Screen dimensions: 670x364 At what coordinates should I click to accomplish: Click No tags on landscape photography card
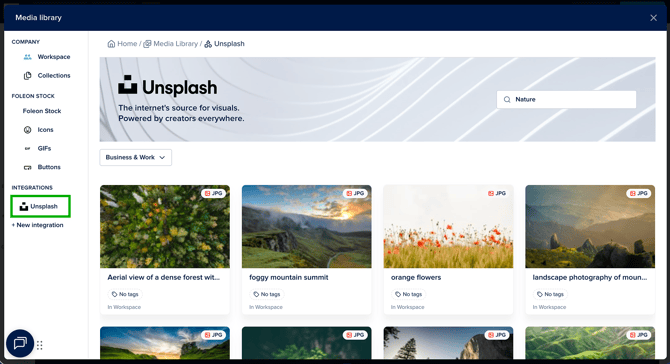(550, 294)
